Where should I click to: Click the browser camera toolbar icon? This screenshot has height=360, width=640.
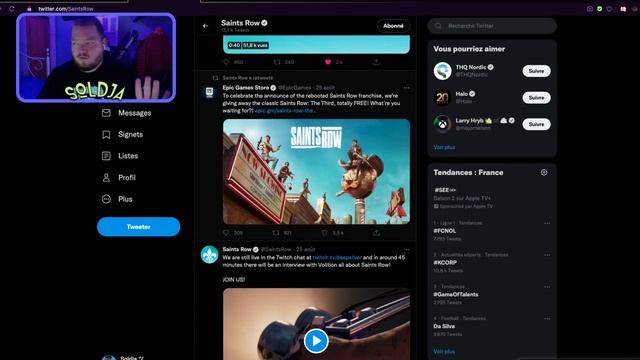(590, 9)
